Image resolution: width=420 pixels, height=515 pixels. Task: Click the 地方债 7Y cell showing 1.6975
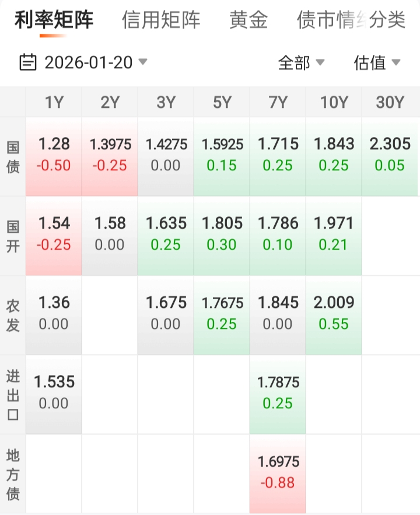[x=278, y=472]
